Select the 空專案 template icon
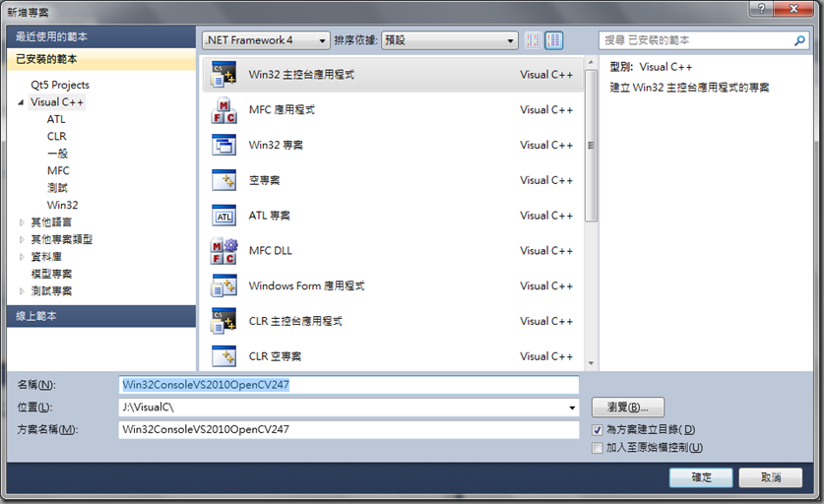Image resolution: width=824 pixels, height=504 pixels. click(x=223, y=180)
